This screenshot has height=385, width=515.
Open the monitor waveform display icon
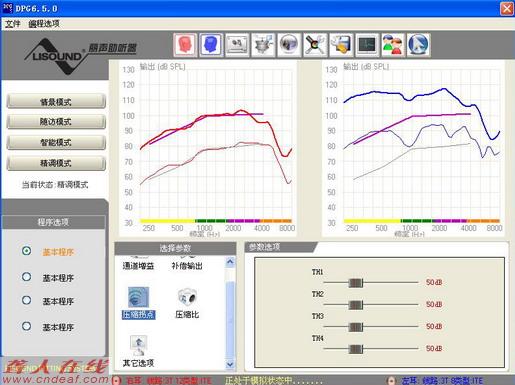(367, 45)
